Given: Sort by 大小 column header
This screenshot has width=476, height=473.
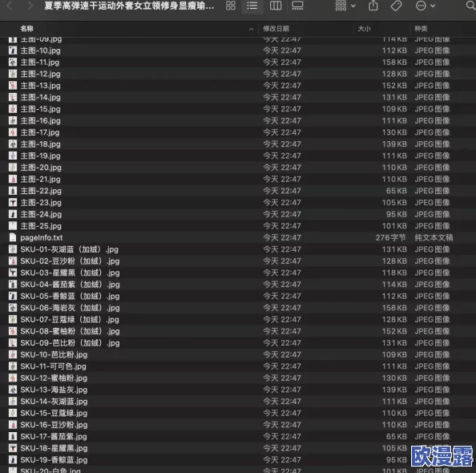Looking at the screenshot, I should click(x=364, y=29).
